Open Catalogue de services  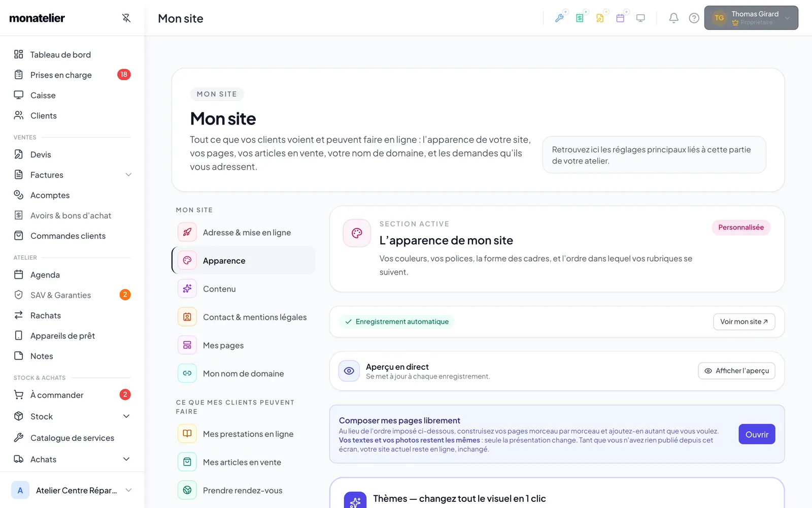pos(72,438)
